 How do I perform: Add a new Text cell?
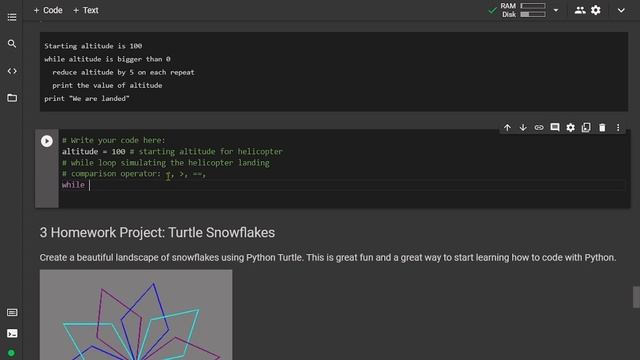86,10
